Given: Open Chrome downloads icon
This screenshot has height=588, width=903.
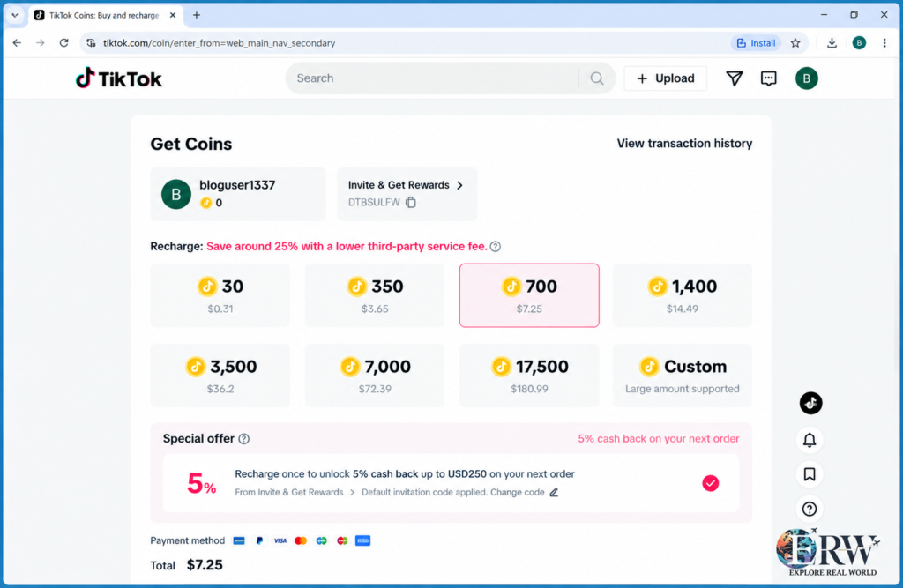Looking at the screenshot, I should (832, 43).
